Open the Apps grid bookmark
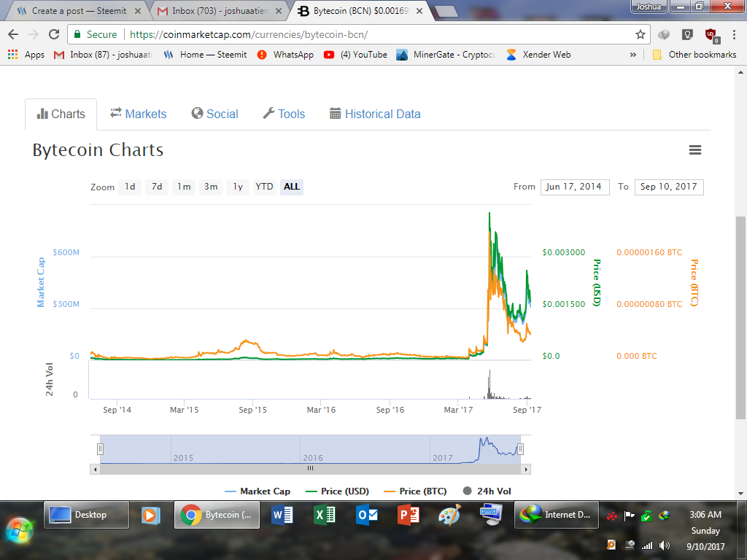 click(x=26, y=55)
